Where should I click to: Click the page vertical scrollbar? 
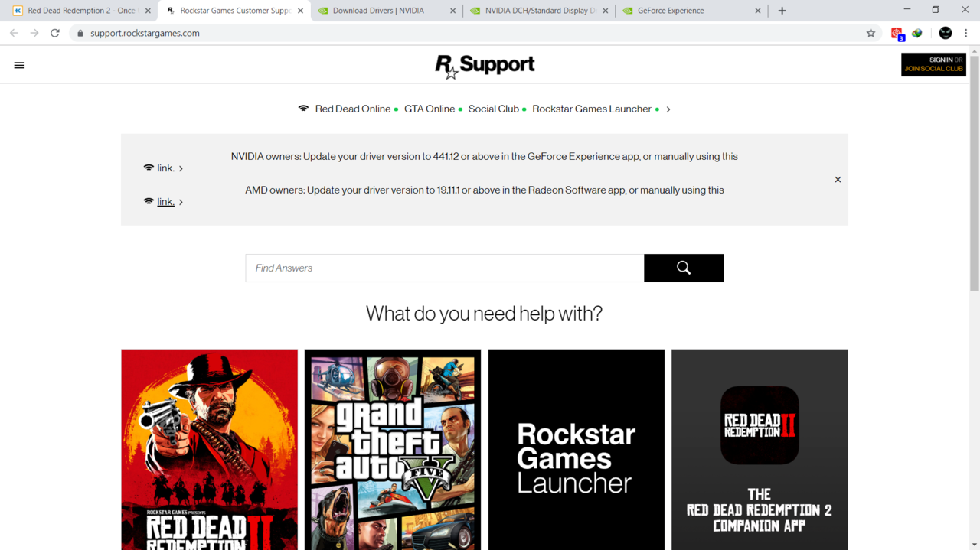pos(975,174)
